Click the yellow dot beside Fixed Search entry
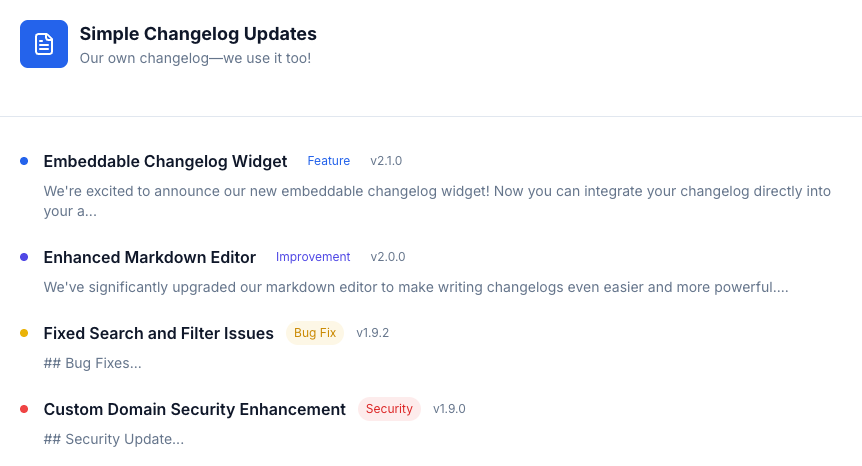 (24, 333)
